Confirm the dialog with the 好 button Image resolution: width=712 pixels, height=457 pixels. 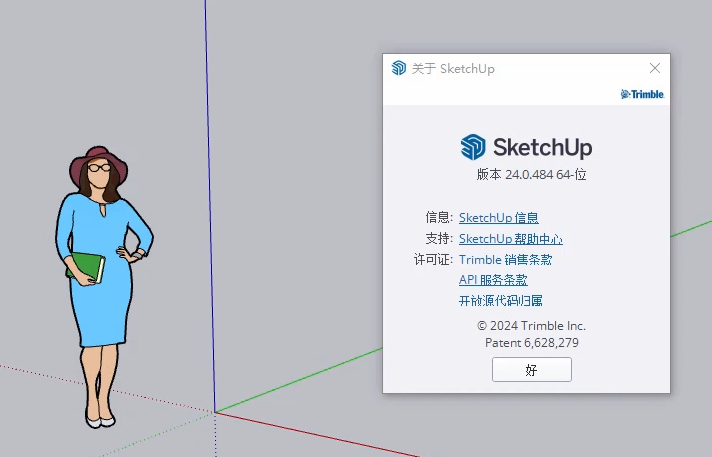point(532,369)
